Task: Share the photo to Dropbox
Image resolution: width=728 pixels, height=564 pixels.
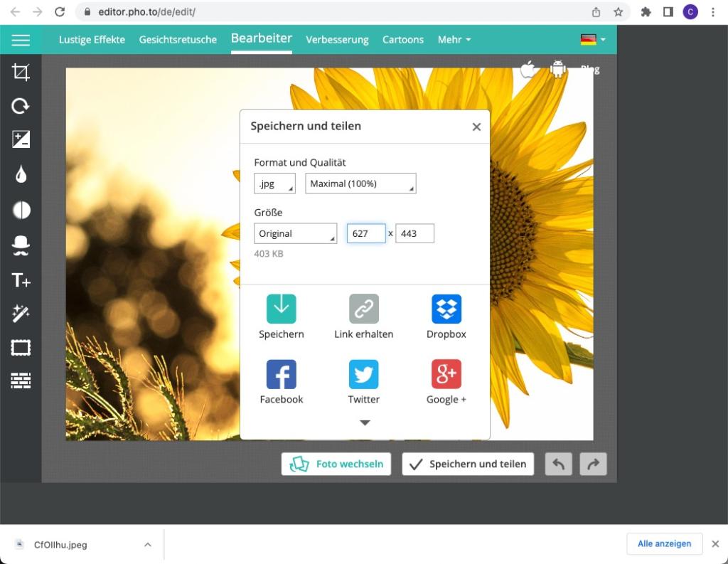Action: [446, 309]
